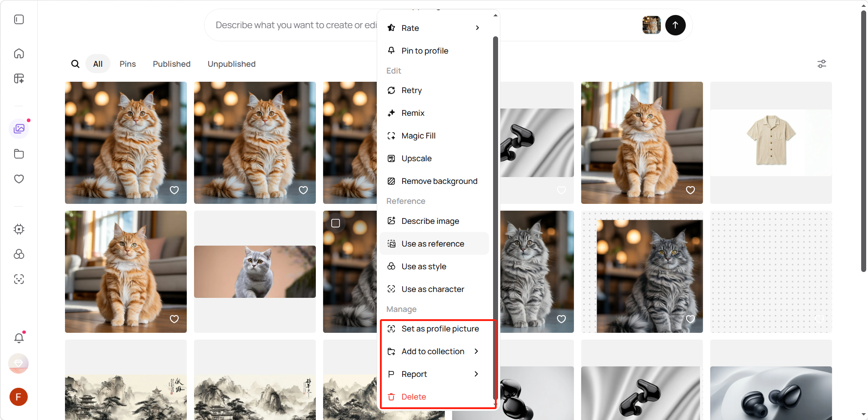Open the face-scan character icon in sidebar
The height and width of the screenshot is (420, 868).
[19, 279]
